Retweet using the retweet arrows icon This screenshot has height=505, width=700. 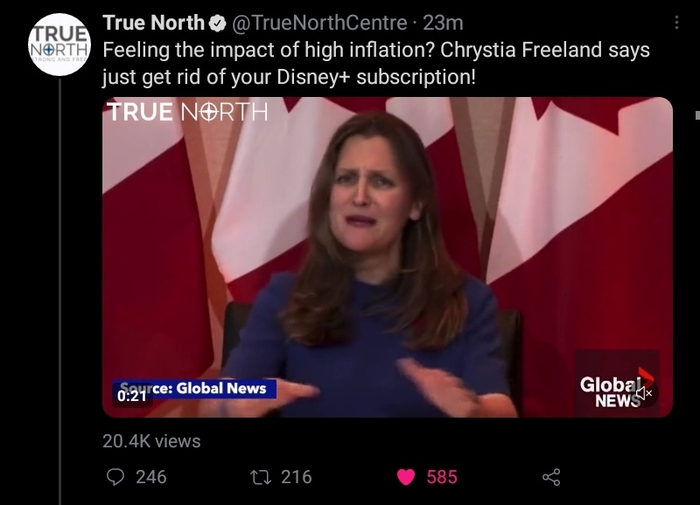pos(261,477)
